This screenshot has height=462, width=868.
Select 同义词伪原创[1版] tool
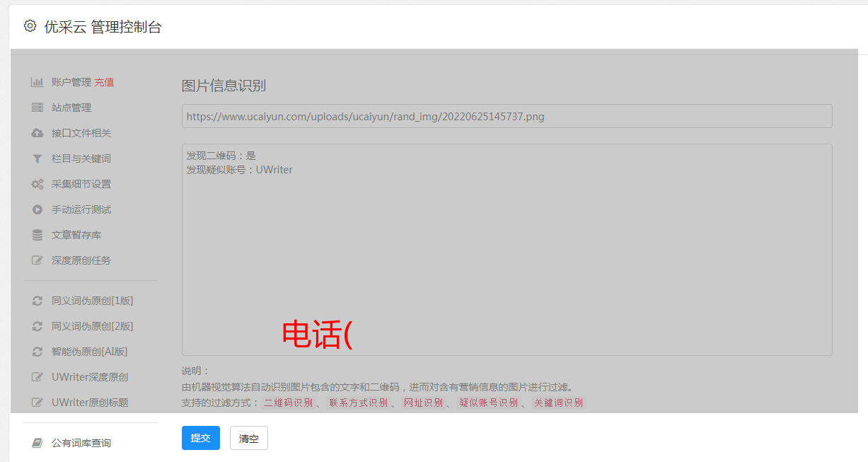pos(93,301)
